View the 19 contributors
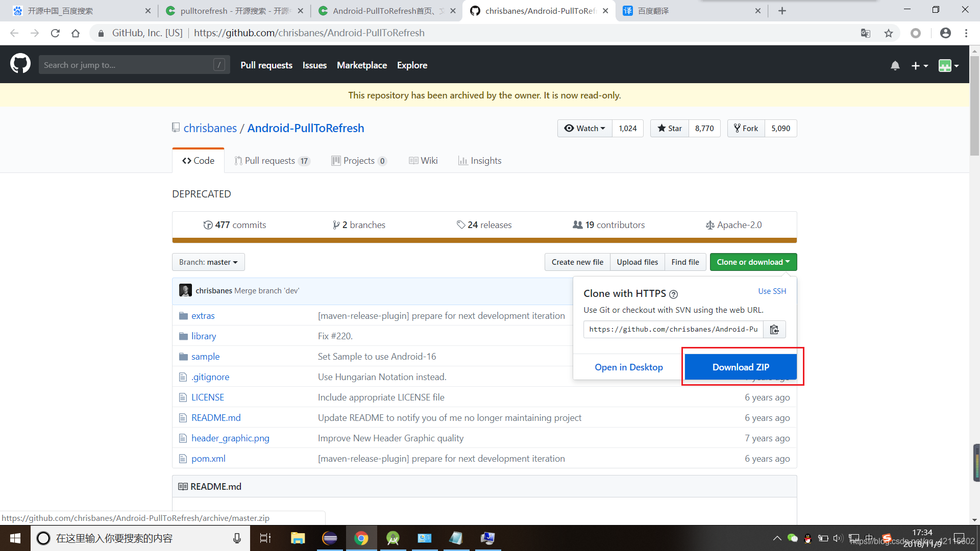This screenshot has height=551, width=980. (x=609, y=225)
